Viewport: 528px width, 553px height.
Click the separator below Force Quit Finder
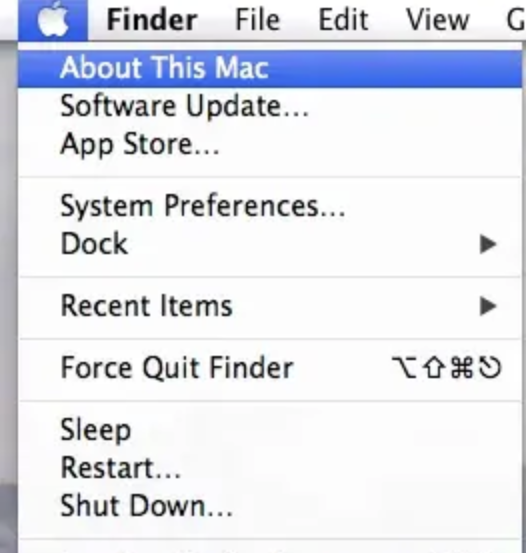[x=270, y=401]
